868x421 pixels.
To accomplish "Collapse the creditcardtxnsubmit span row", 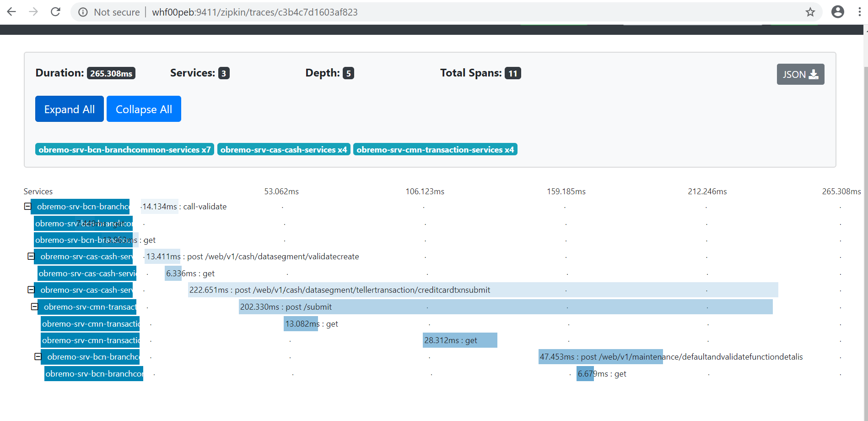I will click(x=31, y=290).
